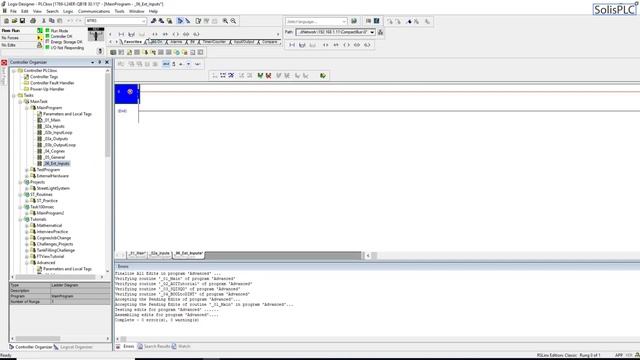
Task: Open Controller Organizer panel options arrow
Action: [93, 62]
